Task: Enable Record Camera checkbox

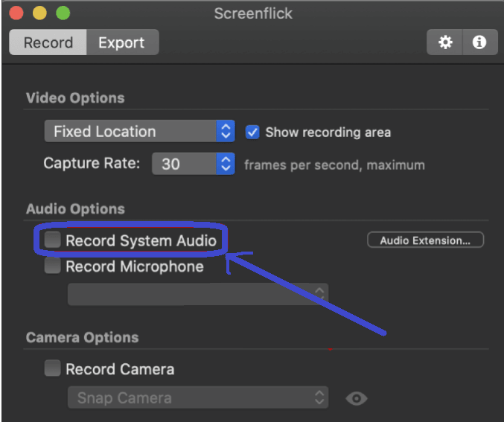Action: click(52, 368)
